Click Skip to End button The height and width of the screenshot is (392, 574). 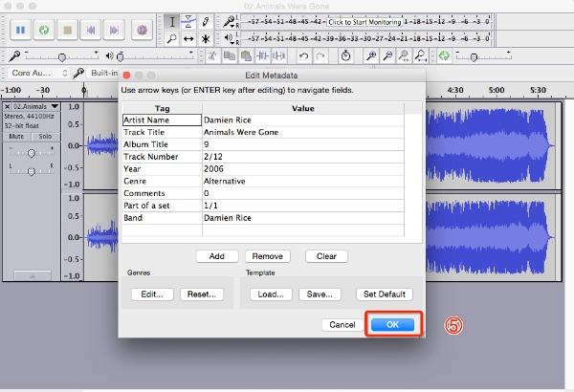[114, 30]
